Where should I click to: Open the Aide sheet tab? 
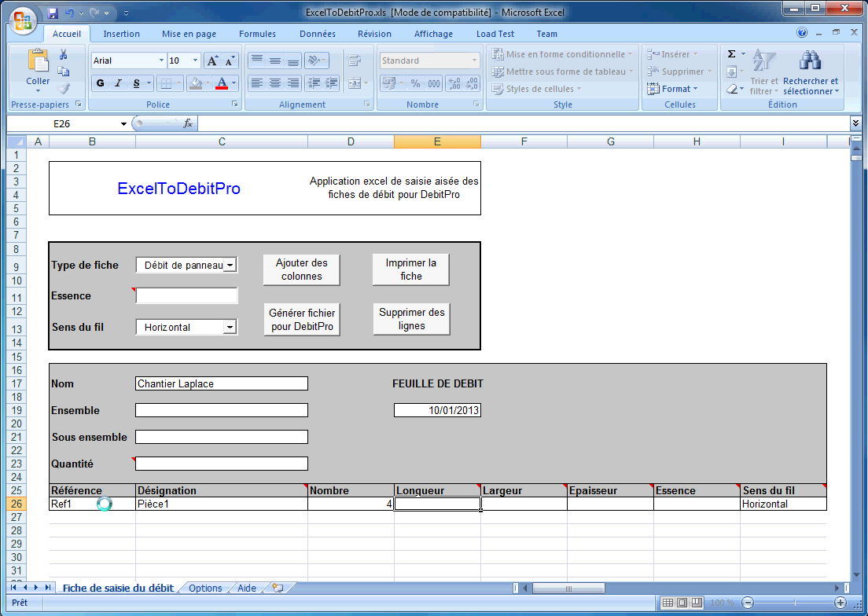tap(247, 588)
